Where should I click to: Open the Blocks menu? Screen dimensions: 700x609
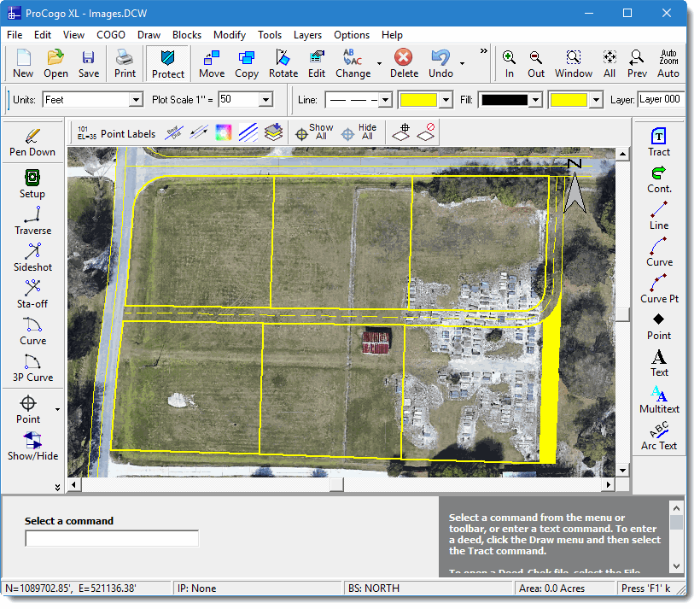(187, 35)
